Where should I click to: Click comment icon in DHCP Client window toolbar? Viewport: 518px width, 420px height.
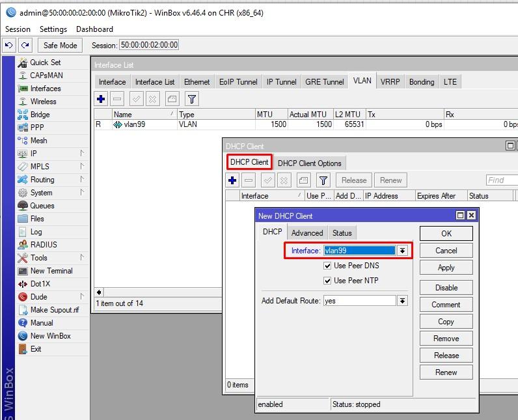pos(304,180)
